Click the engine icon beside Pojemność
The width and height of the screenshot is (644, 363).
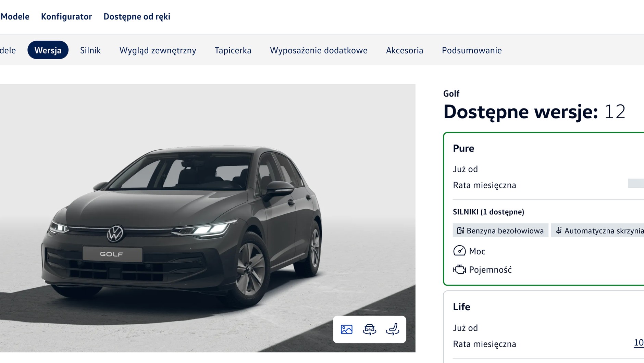459,270
